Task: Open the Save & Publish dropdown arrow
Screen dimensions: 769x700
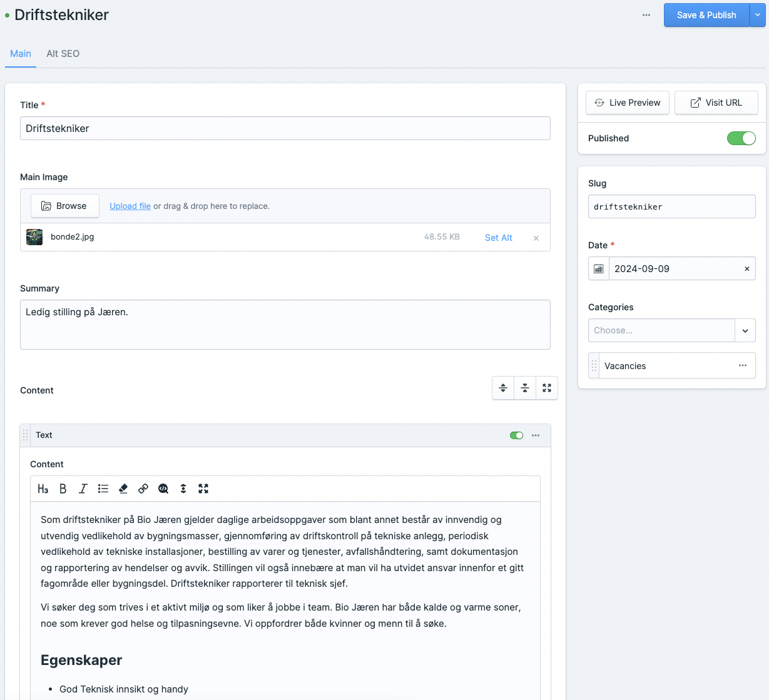Action: coord(758,15)
